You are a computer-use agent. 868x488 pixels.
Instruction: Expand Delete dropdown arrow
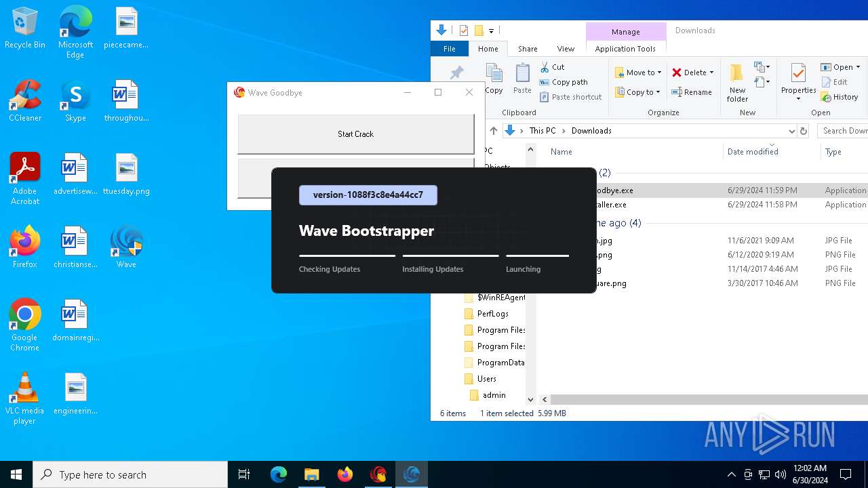coord(711,73)
